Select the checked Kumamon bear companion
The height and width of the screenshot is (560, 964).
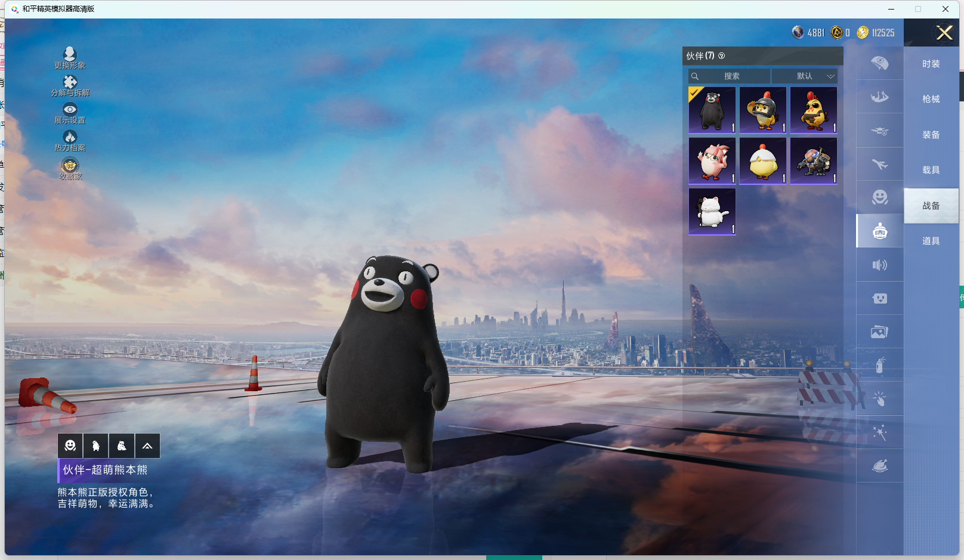pos(712,110)
